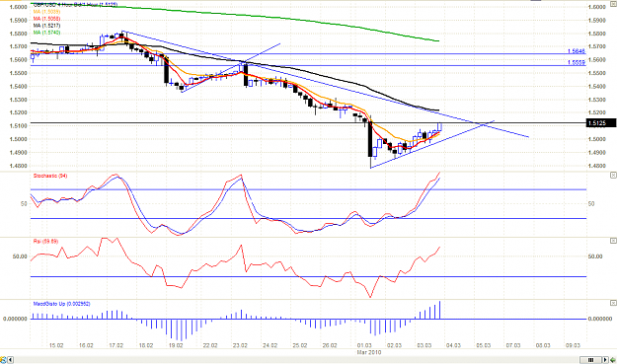Click the round blue-yellow icon at bottom left
Image resolution: width=617 pixels, height=364 pixels.
pyautogui.click(x=3, y=360)
